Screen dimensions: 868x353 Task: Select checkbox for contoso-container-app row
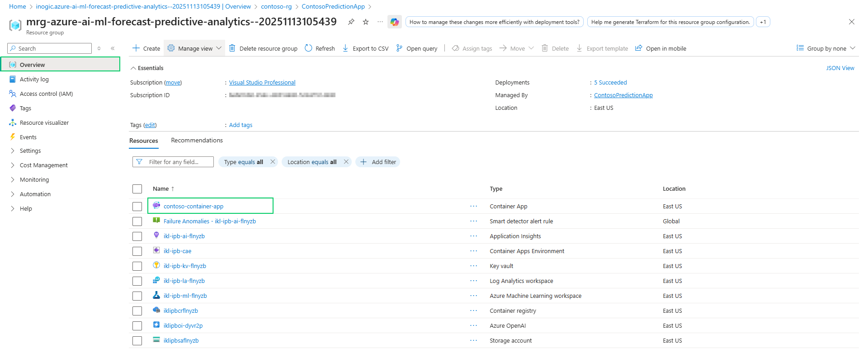[137, 207]
